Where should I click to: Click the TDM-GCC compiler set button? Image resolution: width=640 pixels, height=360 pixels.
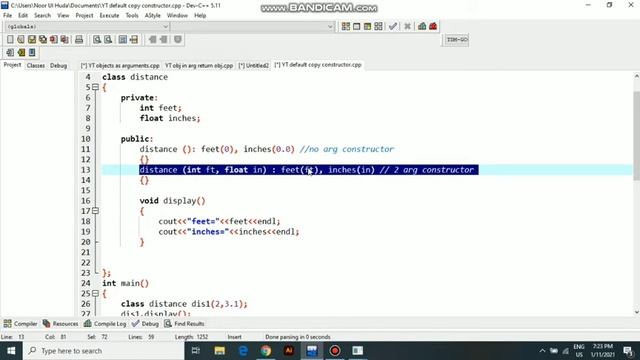pyautogui.click(x=457, y=40)
